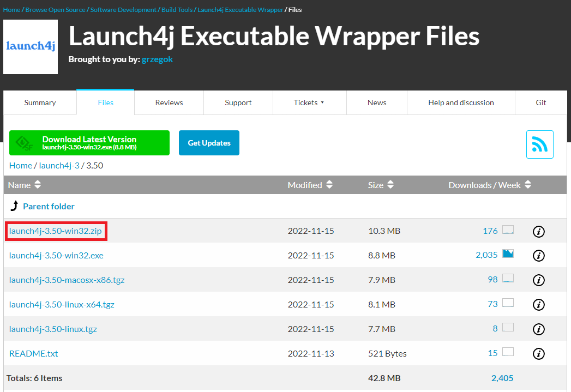This screenshot has height=392, width=571.
Task: Open the grzegok profile link
Action: (x=157, y=59)
